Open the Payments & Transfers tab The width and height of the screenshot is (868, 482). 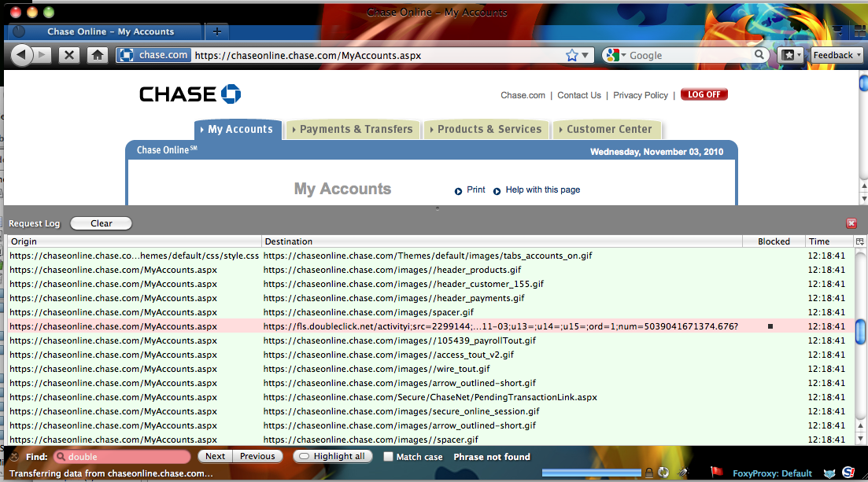coord(353,129)
